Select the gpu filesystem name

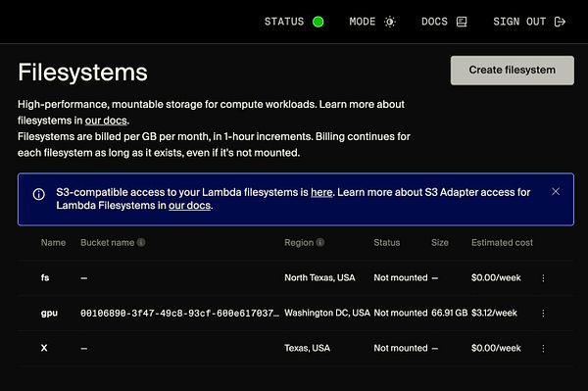[x=49, y=313]
